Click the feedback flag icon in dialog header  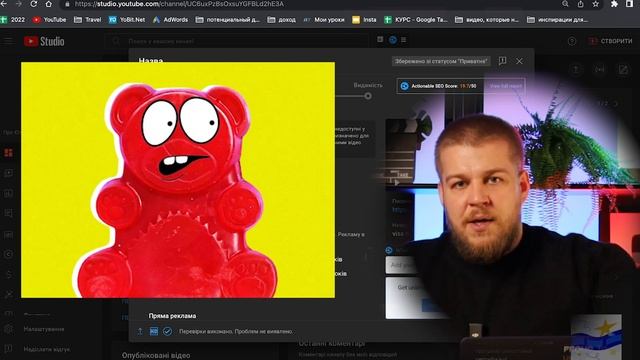(502, 61)
